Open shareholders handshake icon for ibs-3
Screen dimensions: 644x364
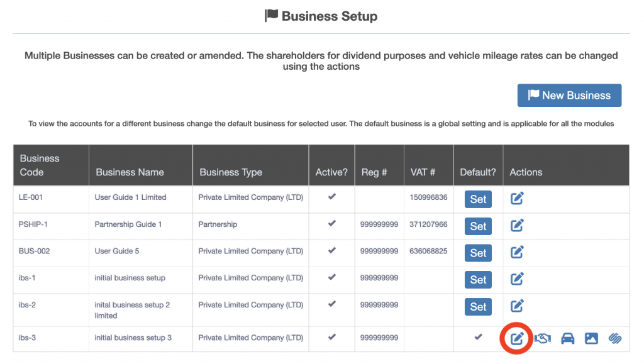[543, 339]
